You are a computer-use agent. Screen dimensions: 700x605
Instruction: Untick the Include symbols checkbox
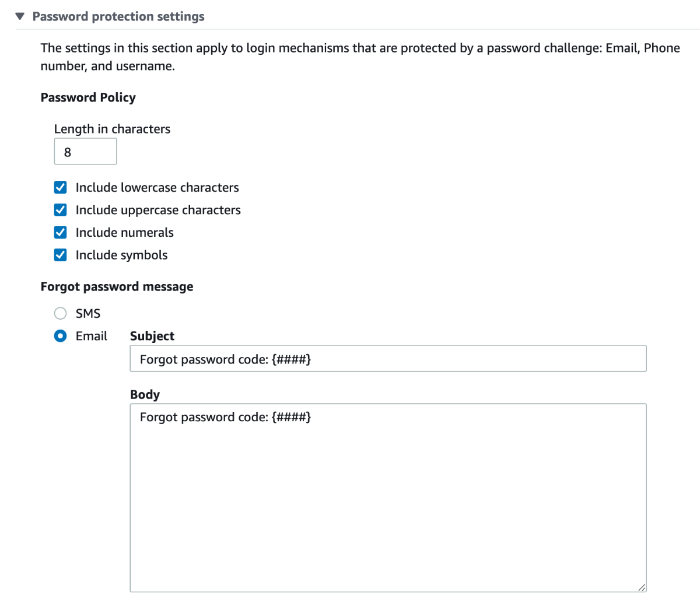(x=60, y=255)
